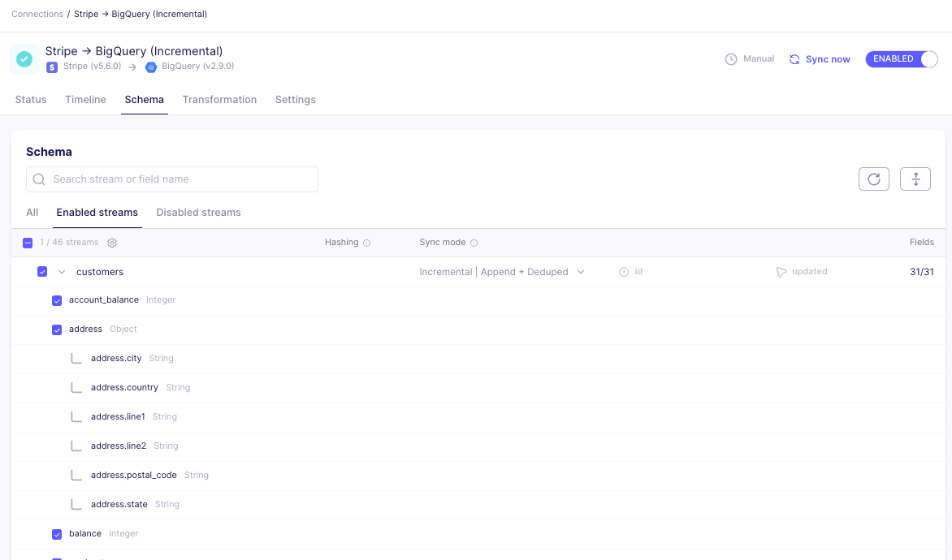952x560 pixels.
Task: Switch to the Transformation tab
Action: coord(219,100)
